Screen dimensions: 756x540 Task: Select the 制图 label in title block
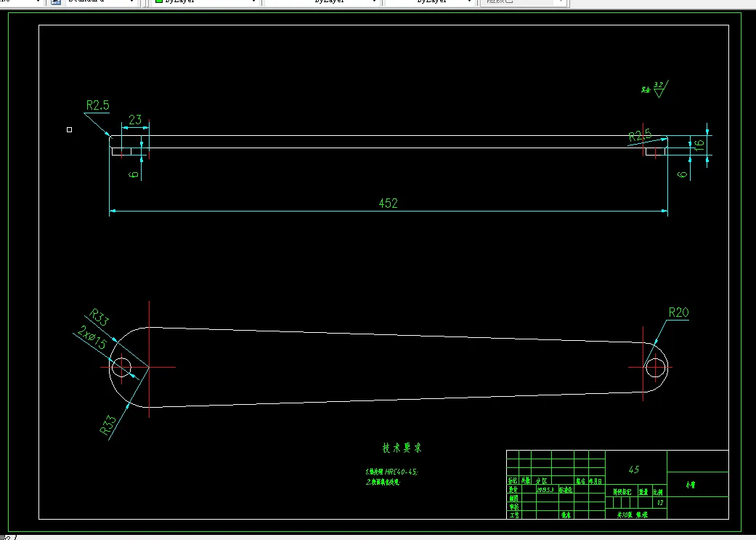click(x=513, y=499)
